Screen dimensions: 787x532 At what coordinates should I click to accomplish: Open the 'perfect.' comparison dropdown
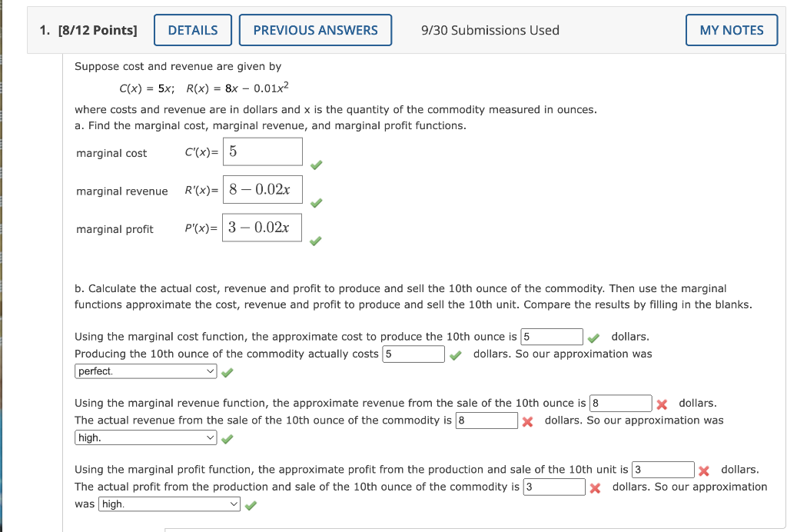(144, 371)
